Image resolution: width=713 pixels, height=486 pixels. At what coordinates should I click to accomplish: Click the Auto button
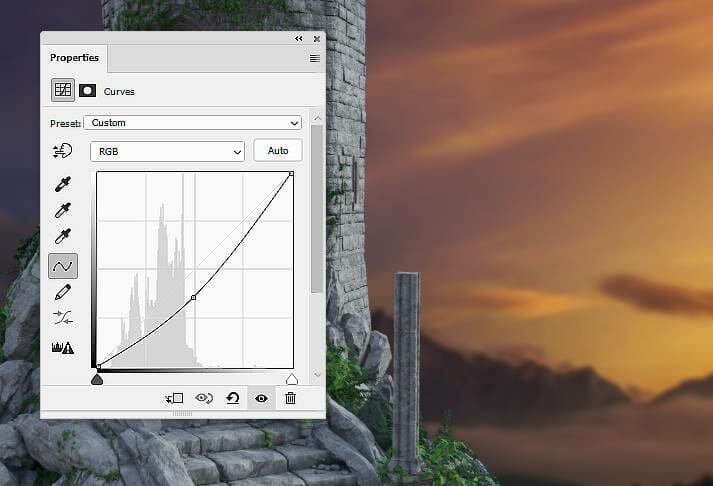coord(278,150)
